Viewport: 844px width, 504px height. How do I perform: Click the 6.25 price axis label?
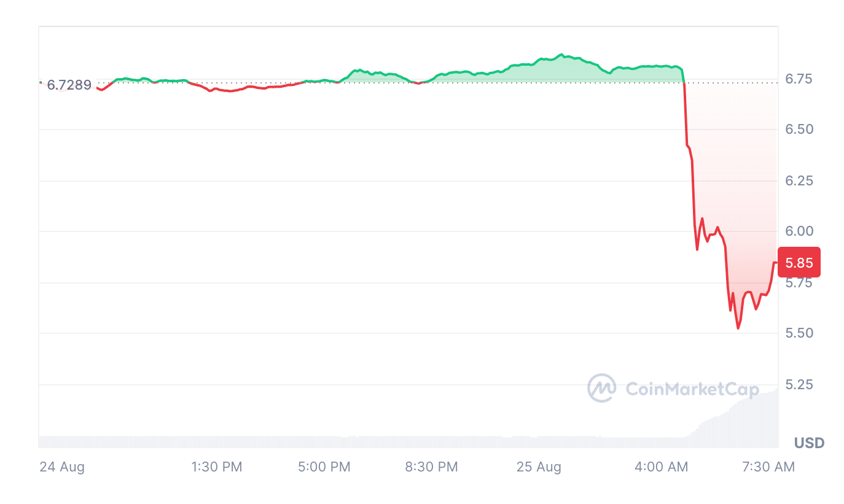[x=799, y=180]
